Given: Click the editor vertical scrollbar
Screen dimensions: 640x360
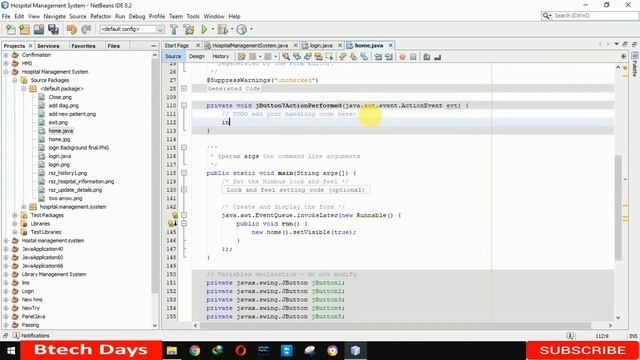Looking at the screenshot, I should coord(618,207).
